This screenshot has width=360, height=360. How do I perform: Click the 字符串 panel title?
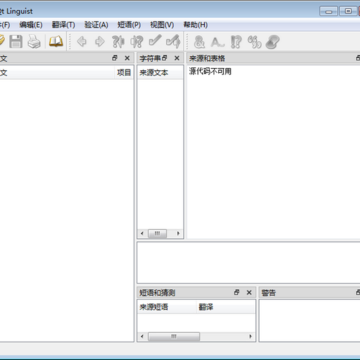pyautogui.click(x=150, y=58)
